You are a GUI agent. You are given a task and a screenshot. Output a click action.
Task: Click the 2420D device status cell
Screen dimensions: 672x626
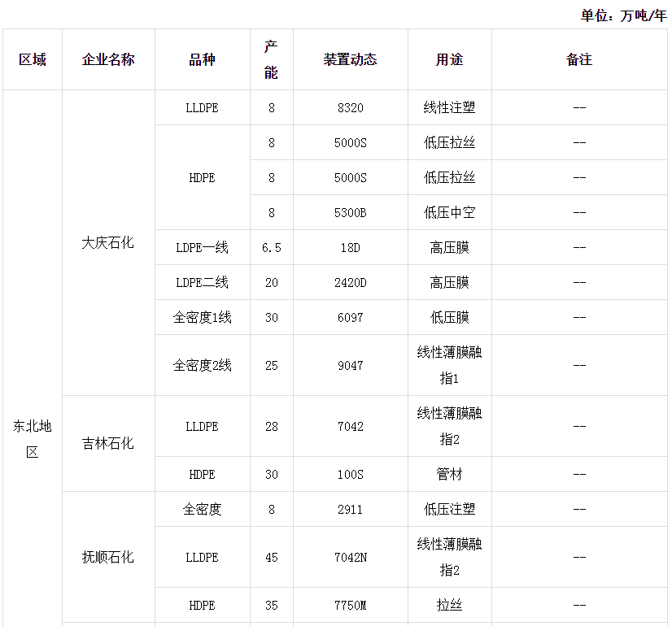[x=350, y=283]
